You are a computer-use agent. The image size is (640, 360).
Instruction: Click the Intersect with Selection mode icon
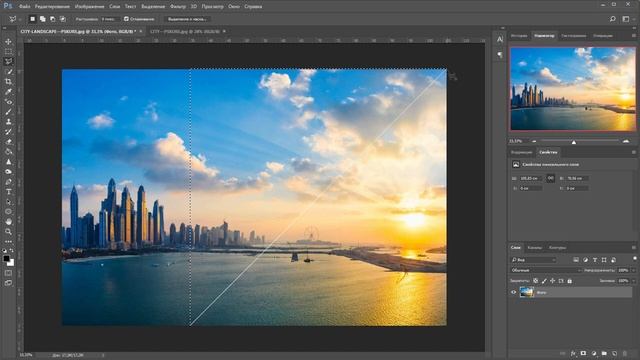coord(62,19)
